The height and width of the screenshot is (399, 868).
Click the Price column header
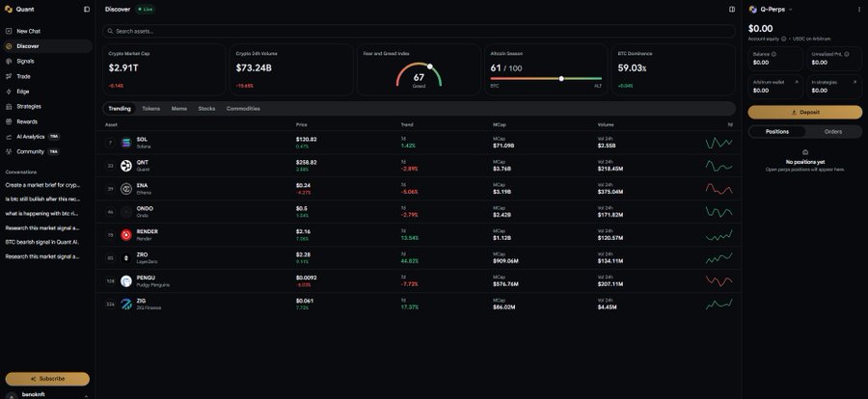(302, 125)
